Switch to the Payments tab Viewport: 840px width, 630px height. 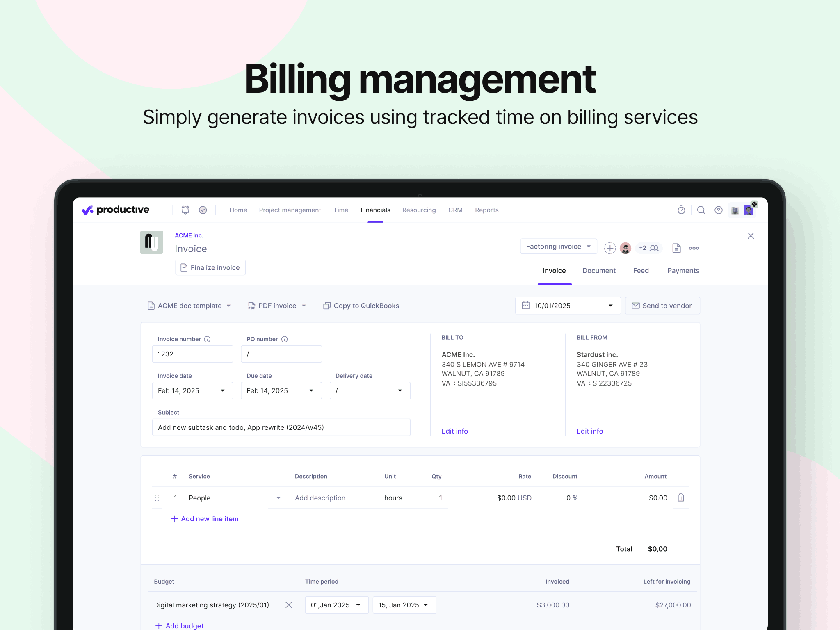pyautogui.click(x=683, y=271)
